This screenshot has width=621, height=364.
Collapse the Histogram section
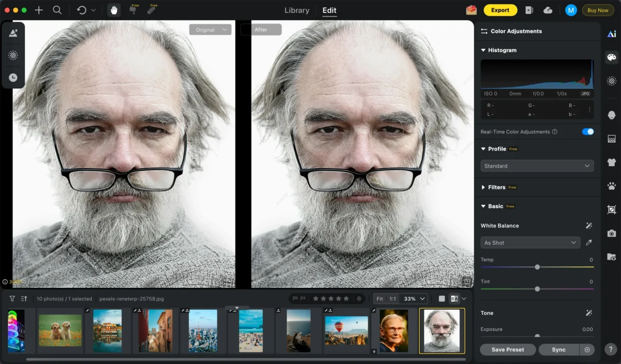point(483,50)
